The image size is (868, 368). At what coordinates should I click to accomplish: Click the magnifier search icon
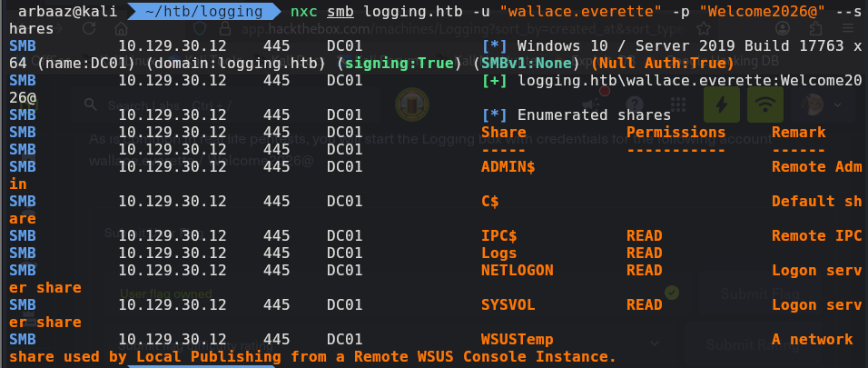point(89,104)
